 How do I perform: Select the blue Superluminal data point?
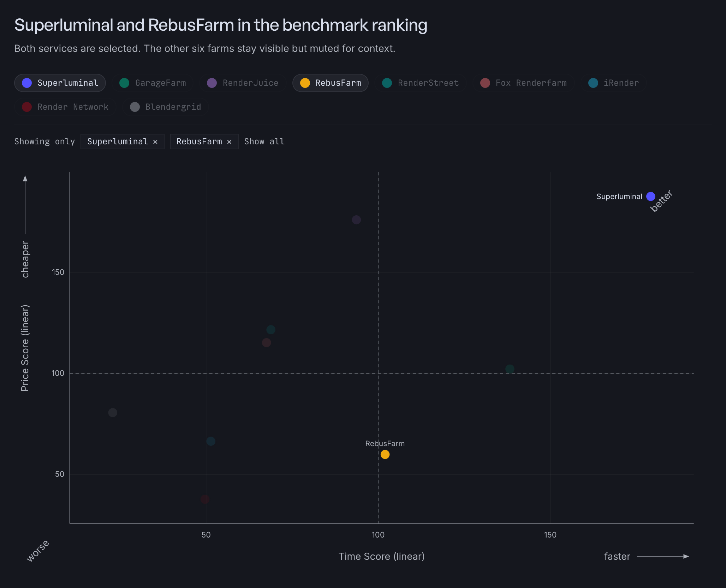(x=650, y=196)
